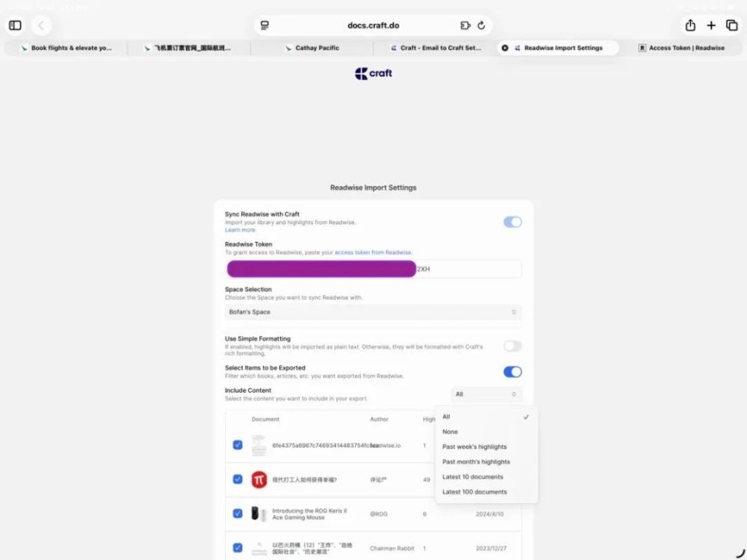Screen dimensions: 747x560
Task: Toggle Sync Readwise with Craft switch
Action: pos(513,222)
